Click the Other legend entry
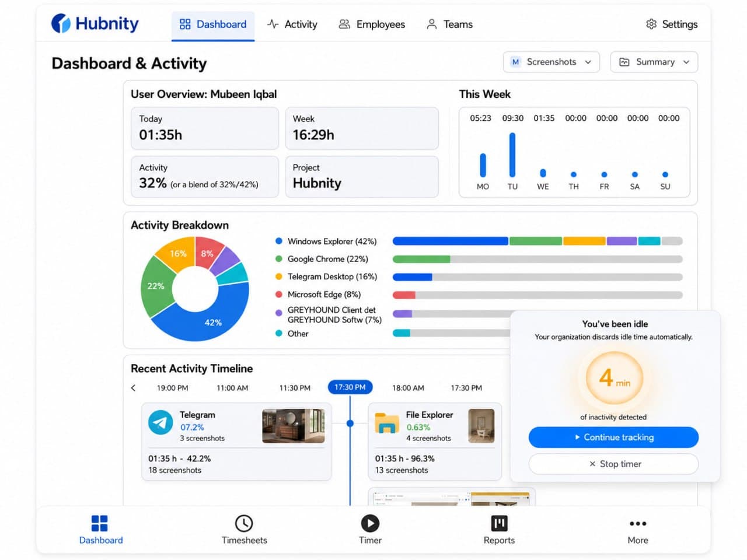The height and width of the screenshot is (560, 747). pyautogui.click(x=292, y=334)
